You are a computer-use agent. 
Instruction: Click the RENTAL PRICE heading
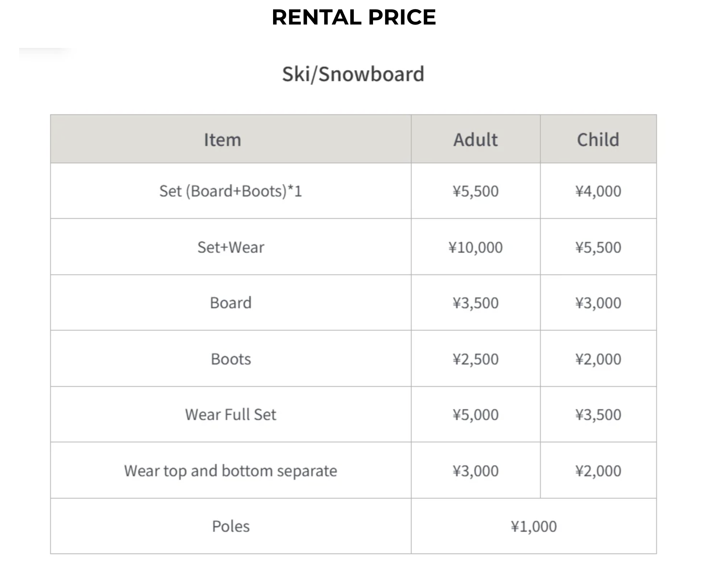(x=354, y=17)
